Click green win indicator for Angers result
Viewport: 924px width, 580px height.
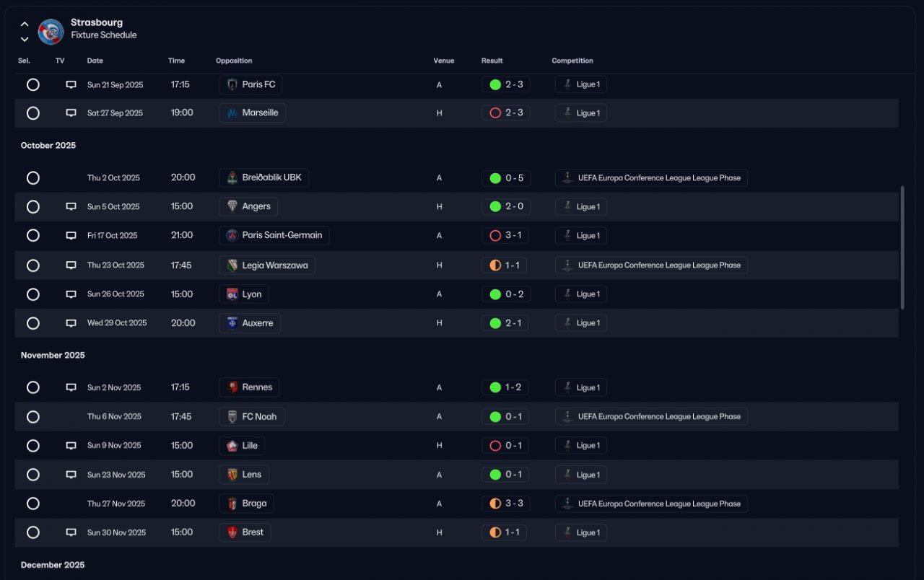pos(495,207)
